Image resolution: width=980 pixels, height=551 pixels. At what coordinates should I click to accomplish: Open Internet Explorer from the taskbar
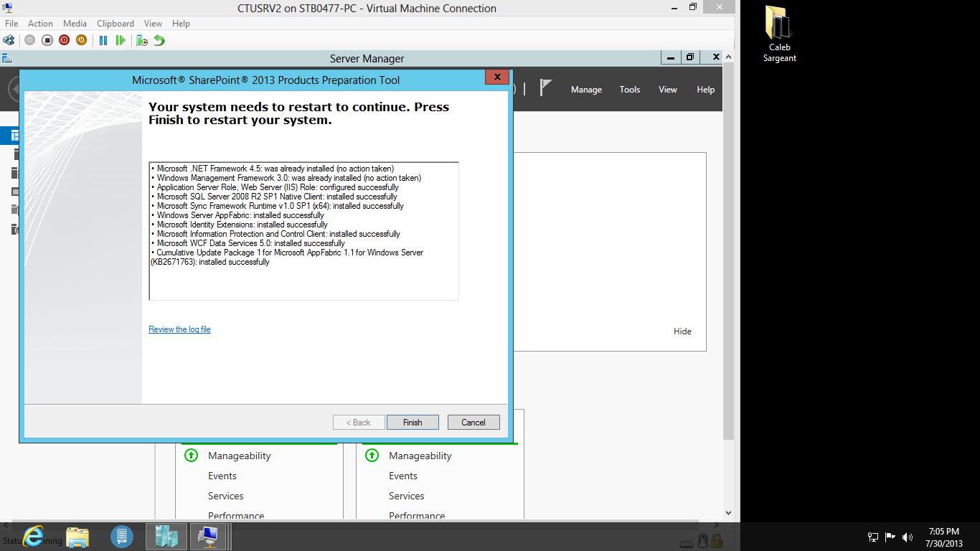point(33,536)
